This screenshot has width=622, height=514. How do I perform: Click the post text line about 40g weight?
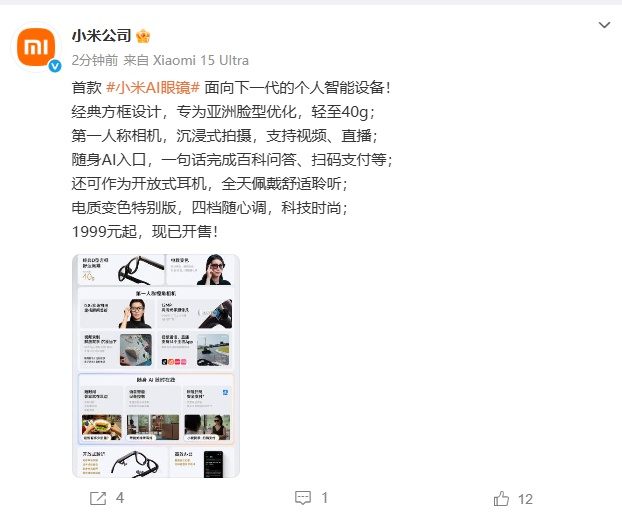point(223,112)
